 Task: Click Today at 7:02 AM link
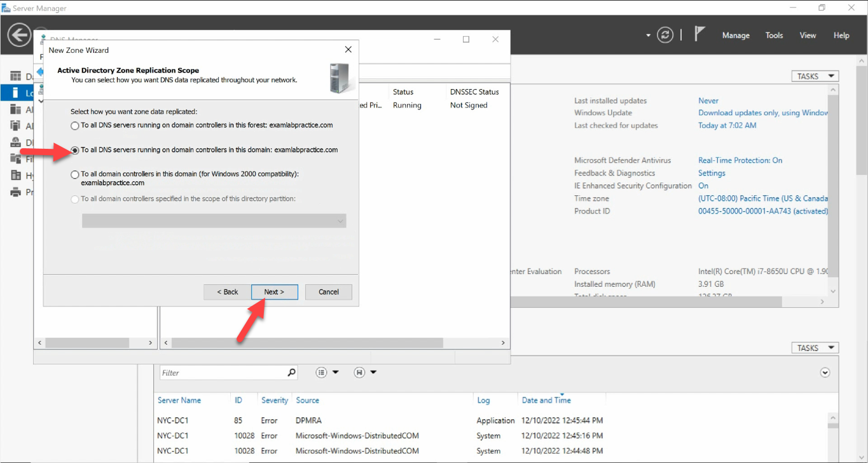(x=727, y=126)
